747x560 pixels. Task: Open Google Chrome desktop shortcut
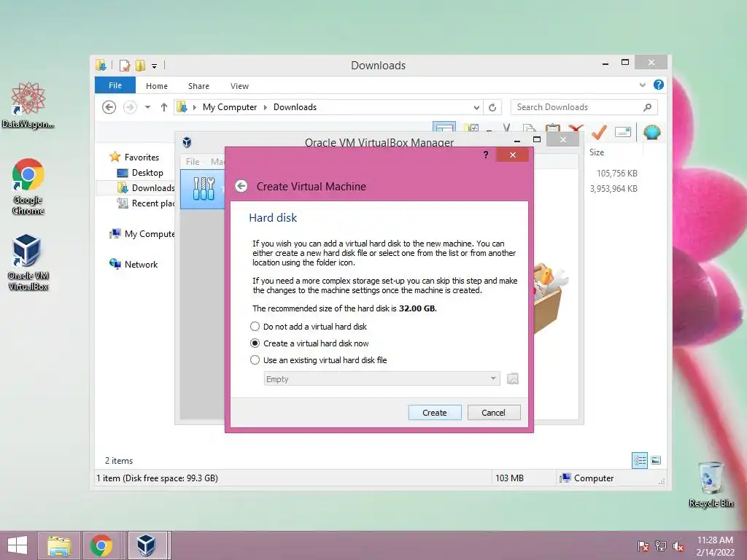coord(28,187)
